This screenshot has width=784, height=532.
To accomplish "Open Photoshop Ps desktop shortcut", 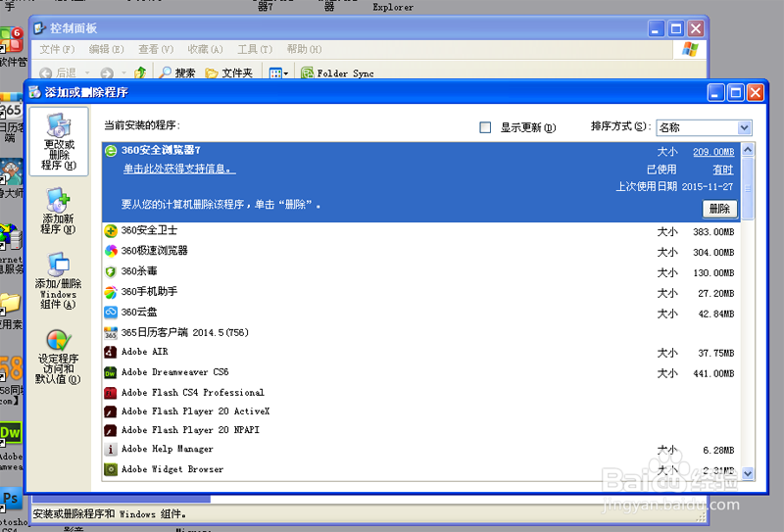I will pos(11,499).
